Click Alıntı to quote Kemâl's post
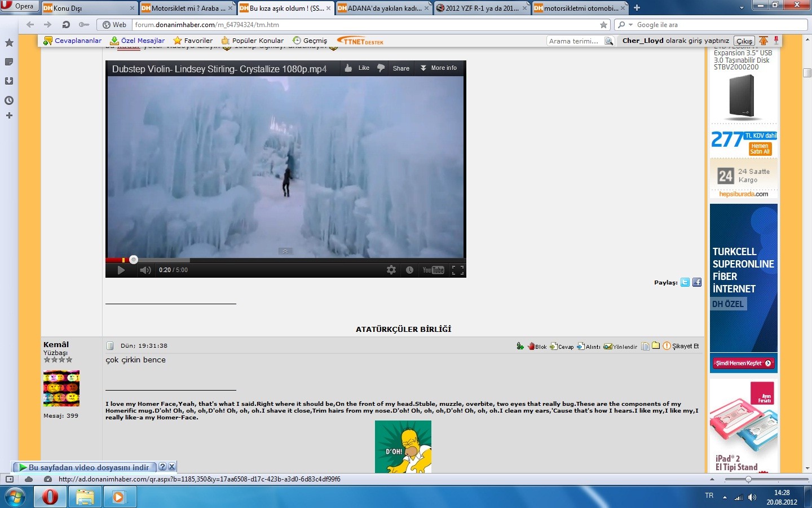This screenshot has height=508, width=812. click(x=588, y=346)
